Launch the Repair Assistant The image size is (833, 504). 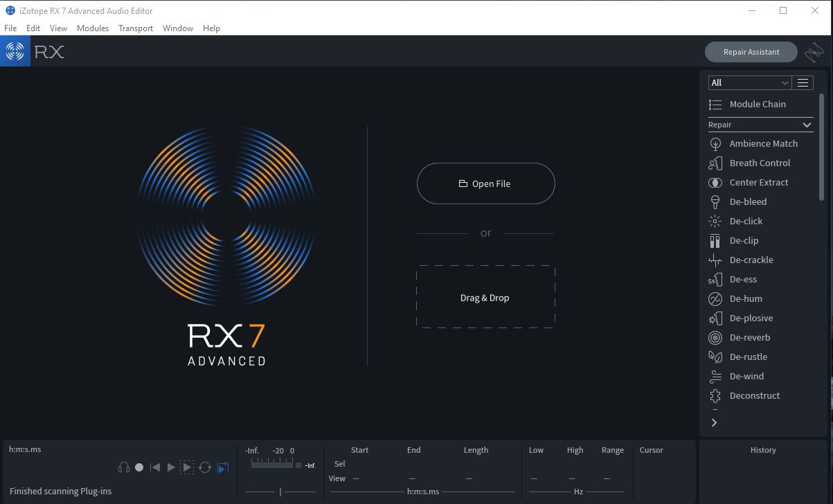coord(751,52)
